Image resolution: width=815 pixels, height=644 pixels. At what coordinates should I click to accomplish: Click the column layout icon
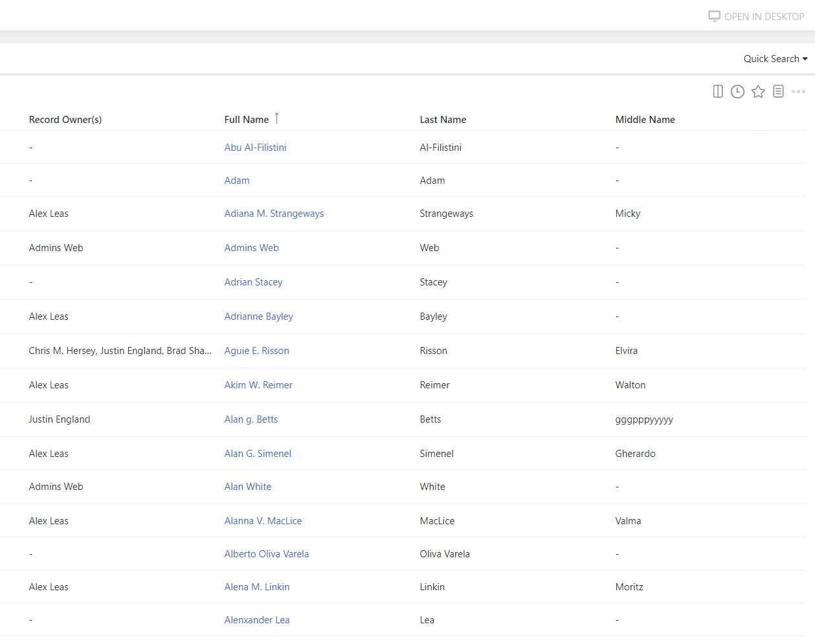click(717, 91)
